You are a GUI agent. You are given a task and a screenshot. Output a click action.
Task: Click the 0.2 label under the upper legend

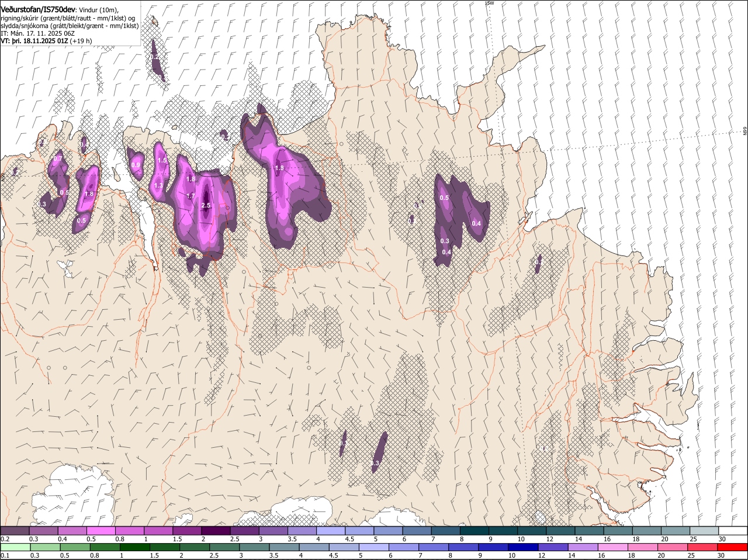4,539
